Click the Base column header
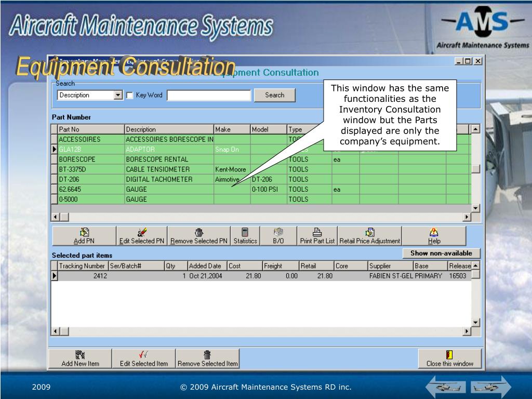This screenshot has height=399, width=532. [430, 265]
